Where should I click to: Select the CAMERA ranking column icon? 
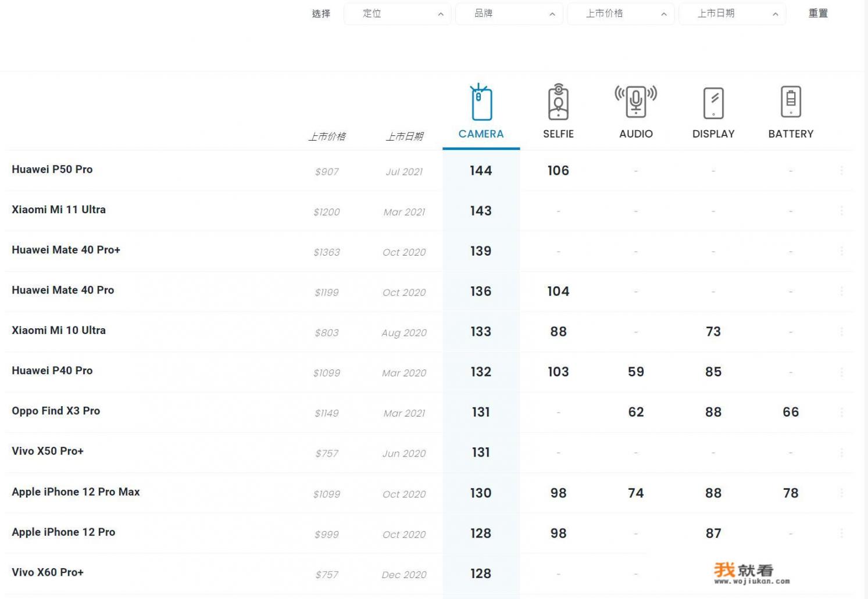[x=481, y=102]
